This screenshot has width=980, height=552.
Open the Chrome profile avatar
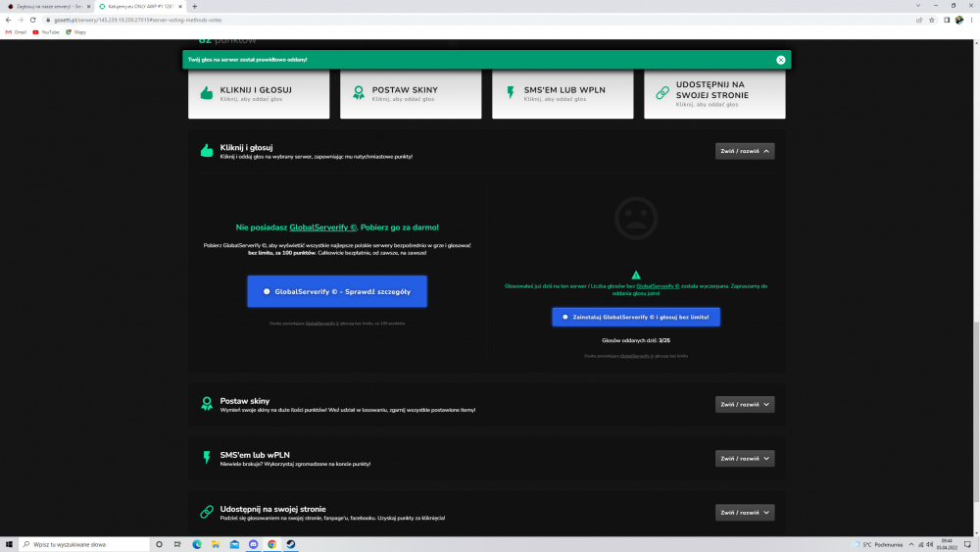point(959,20)
